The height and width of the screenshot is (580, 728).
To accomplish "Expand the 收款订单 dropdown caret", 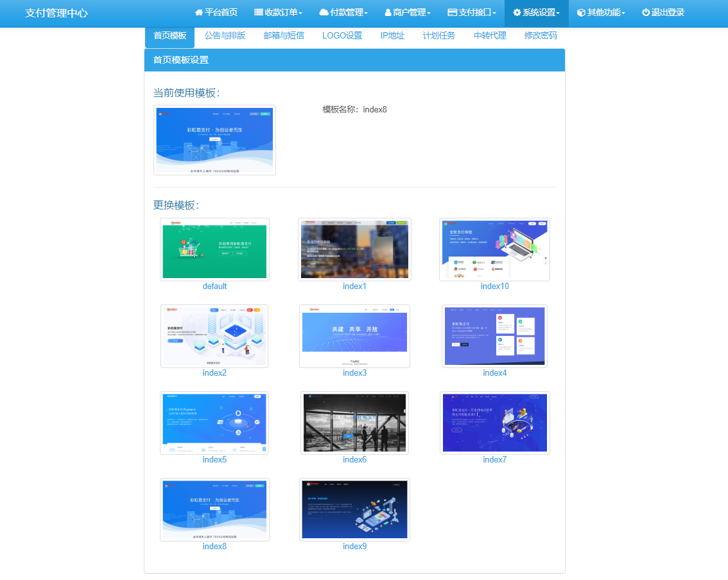I will click(300, 13).
